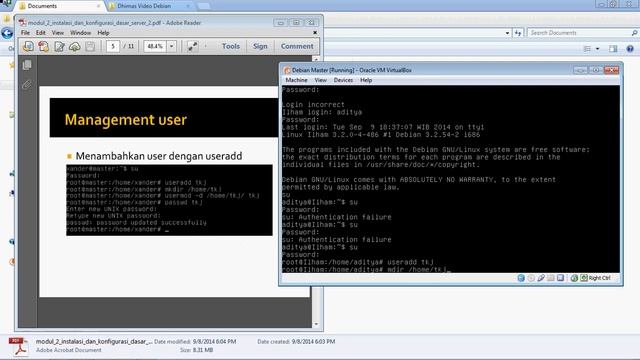Click the Menambahkan user dengan useradd text
This screenshot has width=640, height=360.
click(x=159, y=156)
